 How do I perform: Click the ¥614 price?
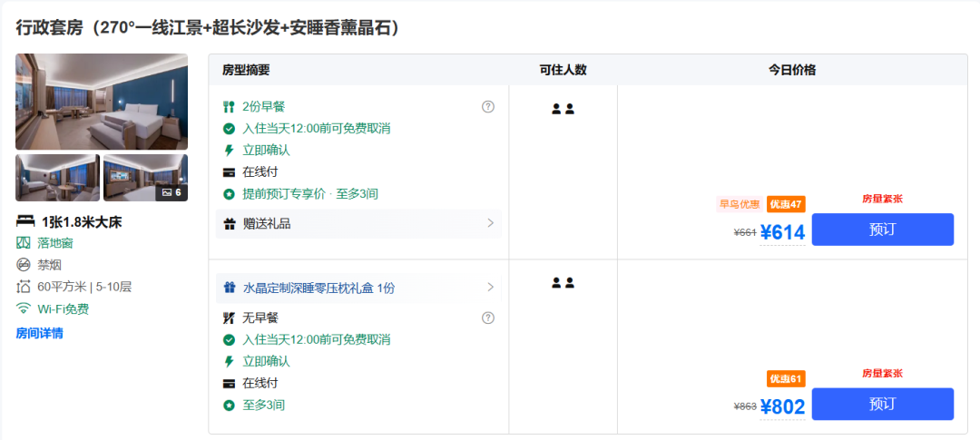[x=782, y=232]
